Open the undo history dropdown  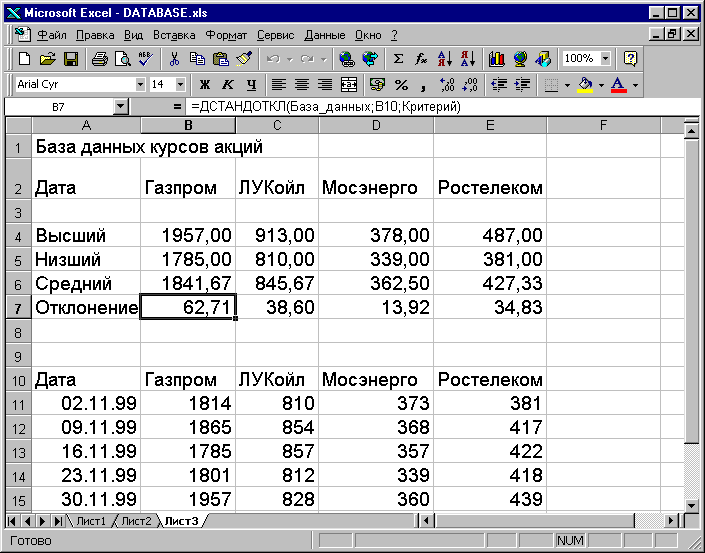(x=290, y=59)
